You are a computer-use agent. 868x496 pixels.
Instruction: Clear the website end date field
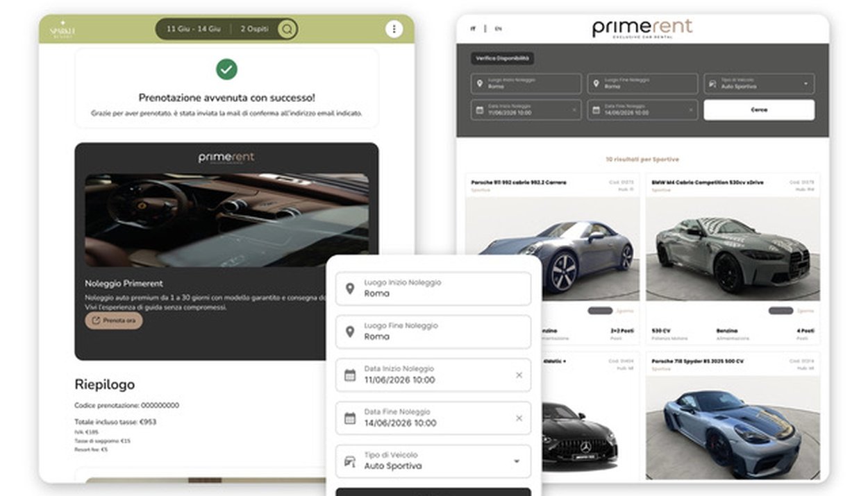tap(691, 110)
